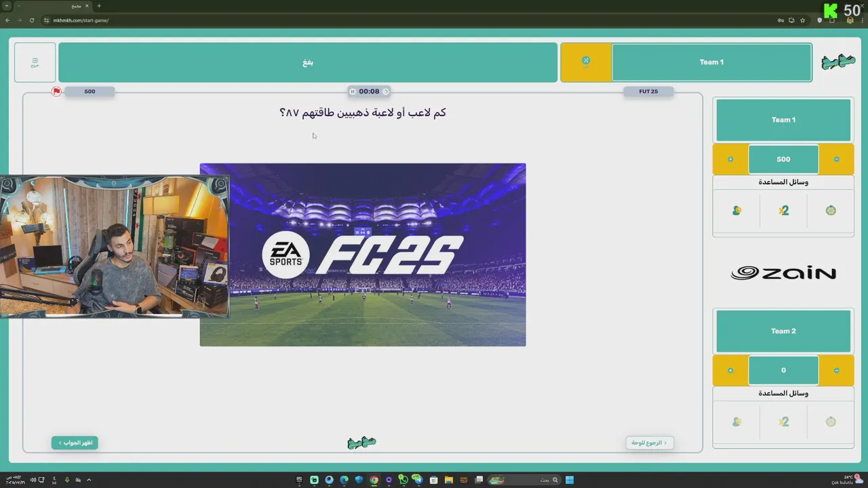Screen dimensions: 868x488
Task: Click the bottom center site logo
Action: coord(361,443)
